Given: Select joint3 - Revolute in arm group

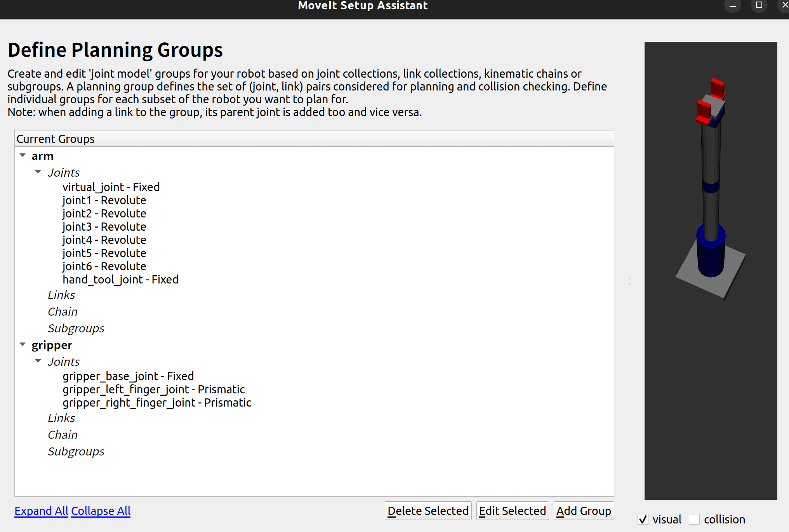Looking at the screenshot, I should 104,226.
